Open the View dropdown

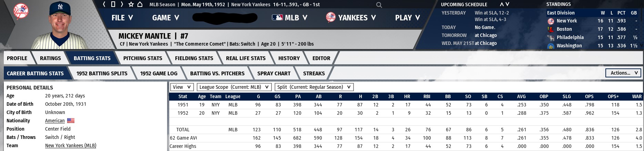[181, 87]
